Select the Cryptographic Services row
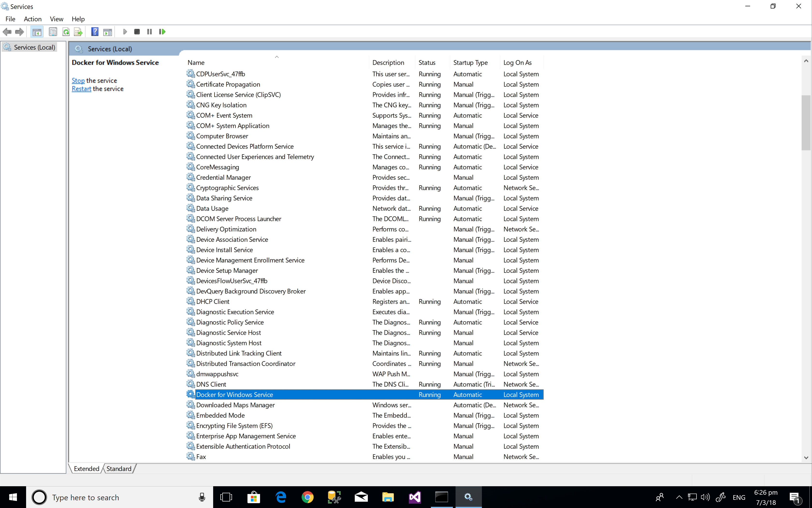This screenshot has width=812, height=508. (x=365, y=188)
